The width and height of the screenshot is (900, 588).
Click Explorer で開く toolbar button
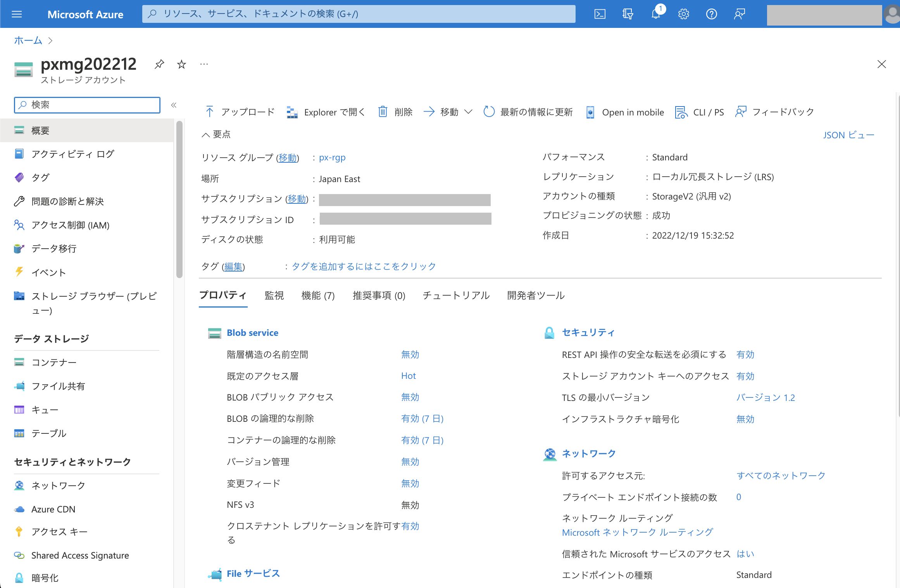326,112
